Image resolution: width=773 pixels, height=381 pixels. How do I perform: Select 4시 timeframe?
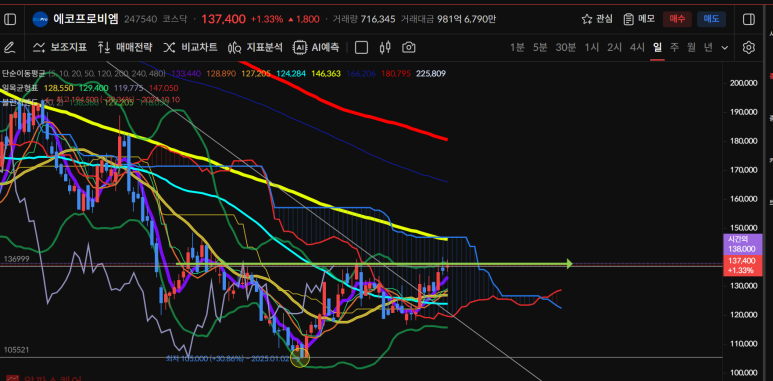click(637, 47)
